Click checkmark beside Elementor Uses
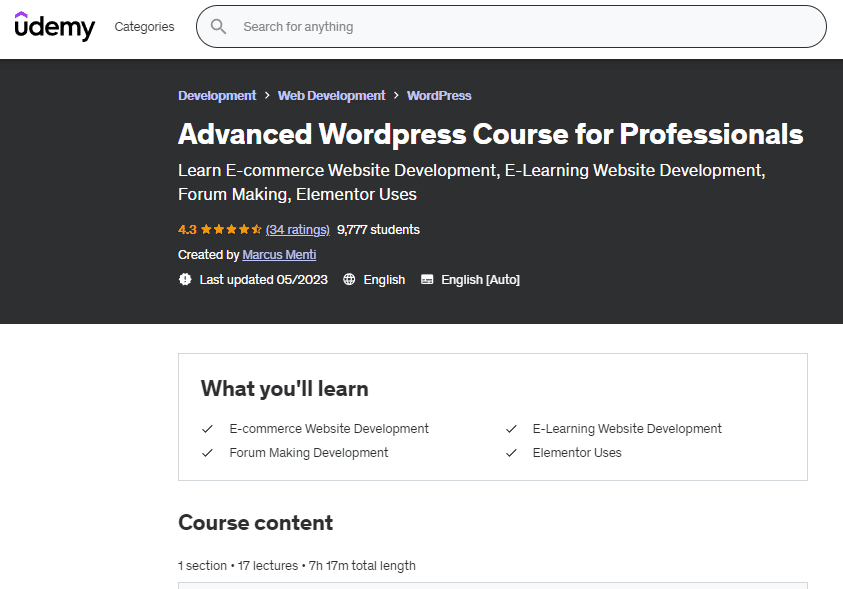The width and height of the screenshot is (843, 589). coord(511,453)
